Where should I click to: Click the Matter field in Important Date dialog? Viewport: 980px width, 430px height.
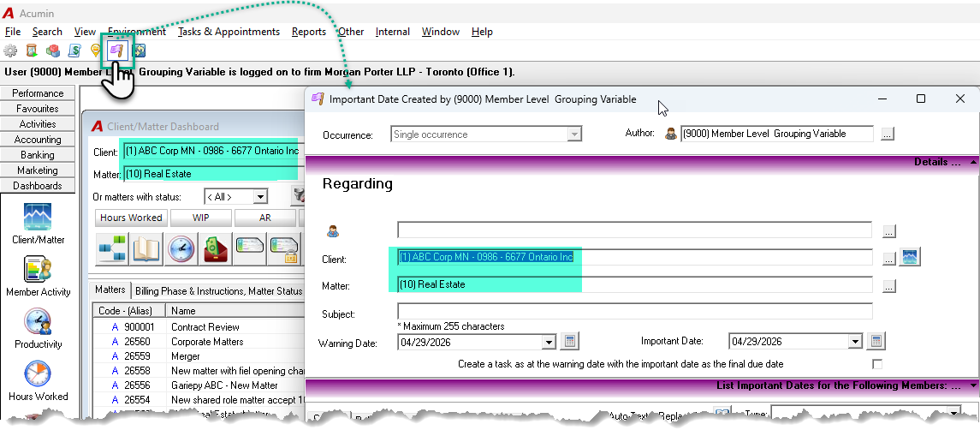pos(635,284)
